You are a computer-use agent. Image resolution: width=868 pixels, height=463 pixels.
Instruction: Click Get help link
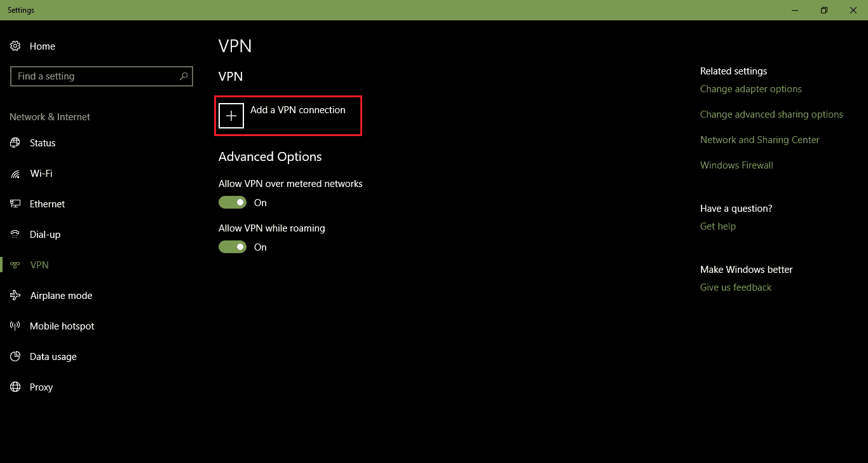[x=717, y=226]
